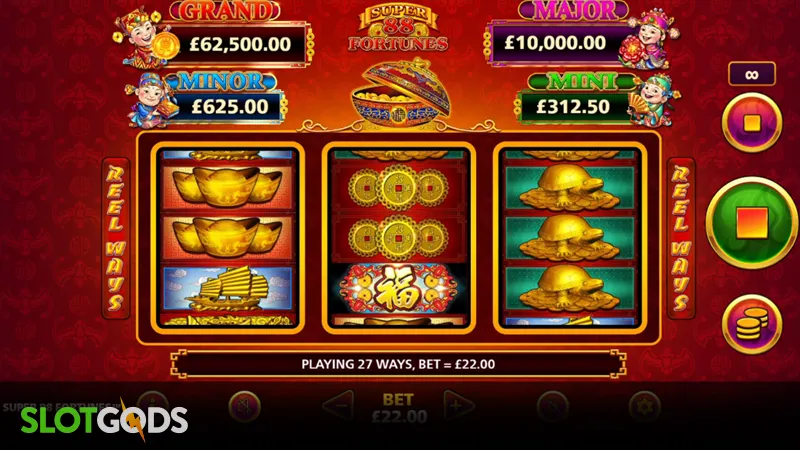Open the coin stack bet menu
Screen dimensions: 800x450
[752, 324]
